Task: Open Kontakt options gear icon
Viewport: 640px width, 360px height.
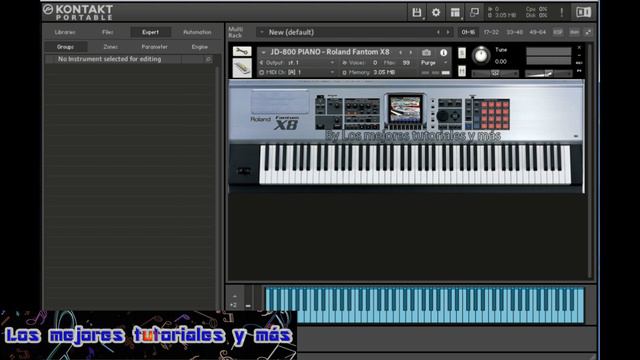Action: 436,13
